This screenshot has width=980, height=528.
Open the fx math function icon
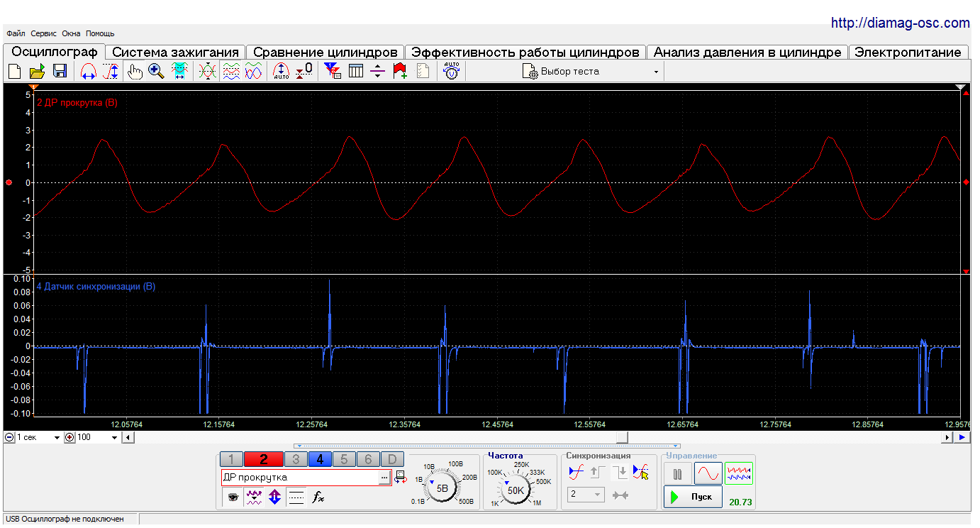pos(318,497)
